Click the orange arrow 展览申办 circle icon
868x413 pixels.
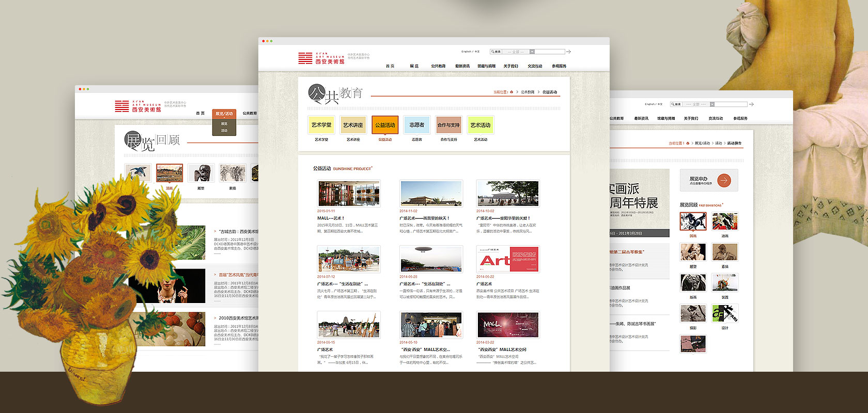724,180
